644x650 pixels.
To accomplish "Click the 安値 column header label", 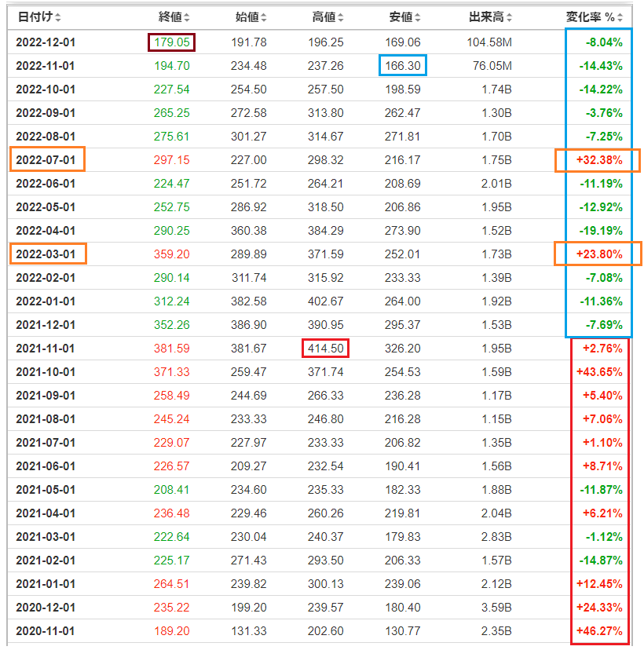I will click(x=401, y=17).
